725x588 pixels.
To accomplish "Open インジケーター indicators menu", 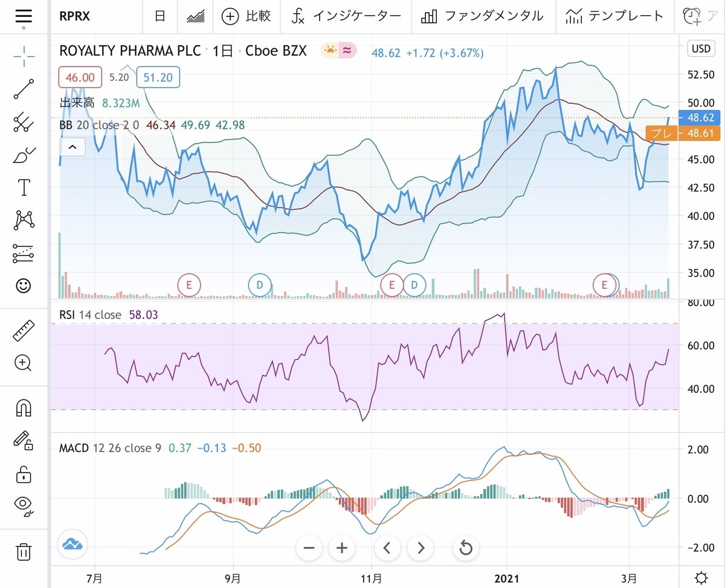I will pyautogui.click(x=346, y=16).
